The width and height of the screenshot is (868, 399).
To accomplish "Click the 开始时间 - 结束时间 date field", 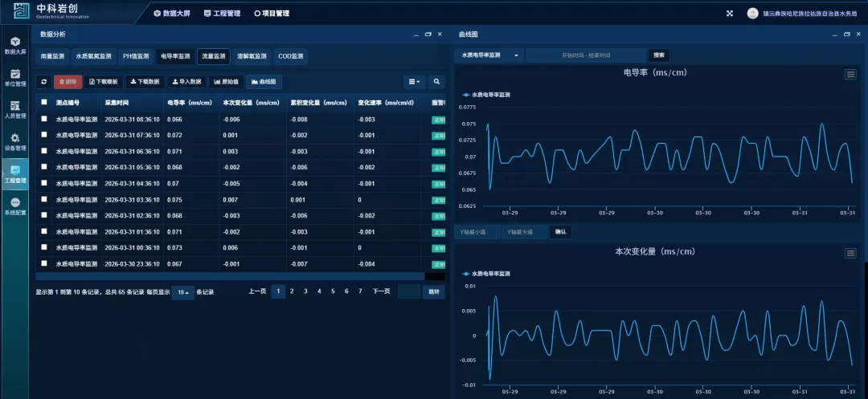I will (586, 55).
